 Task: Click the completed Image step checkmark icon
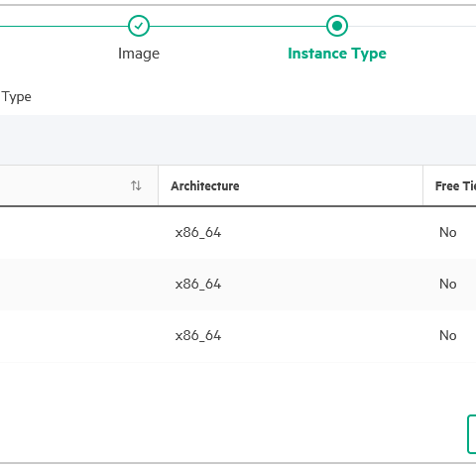click(x=139, y=26)
